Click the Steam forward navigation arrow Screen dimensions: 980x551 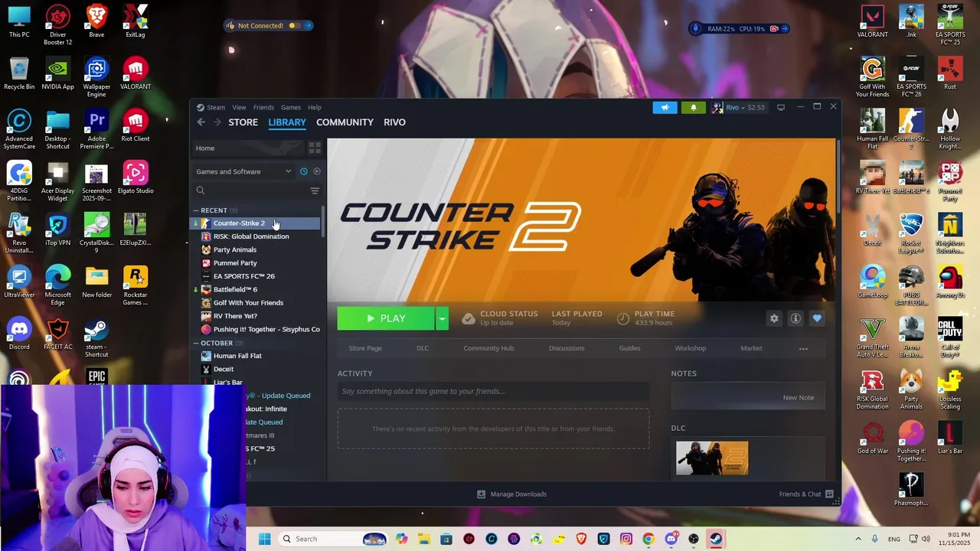[217, 122]
